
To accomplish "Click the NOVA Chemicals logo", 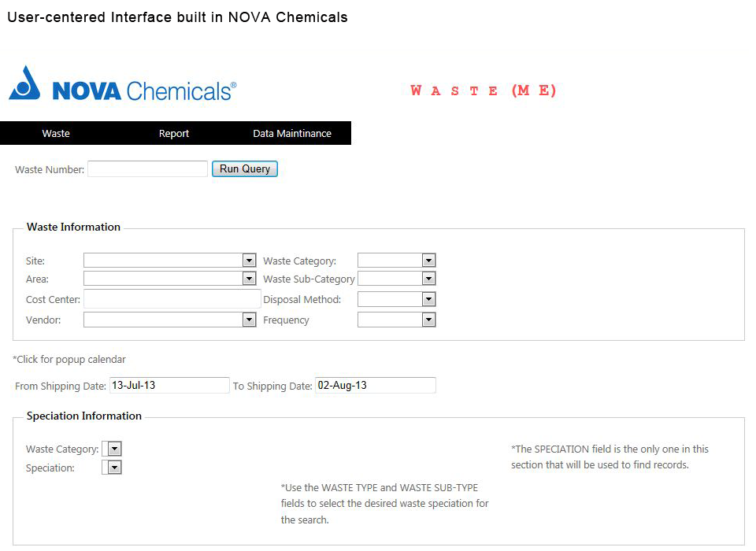I will point(122,85).
